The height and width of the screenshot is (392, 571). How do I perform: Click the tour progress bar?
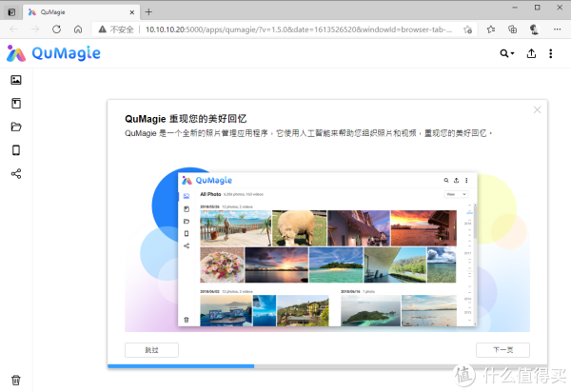click(x=327, y=366)
